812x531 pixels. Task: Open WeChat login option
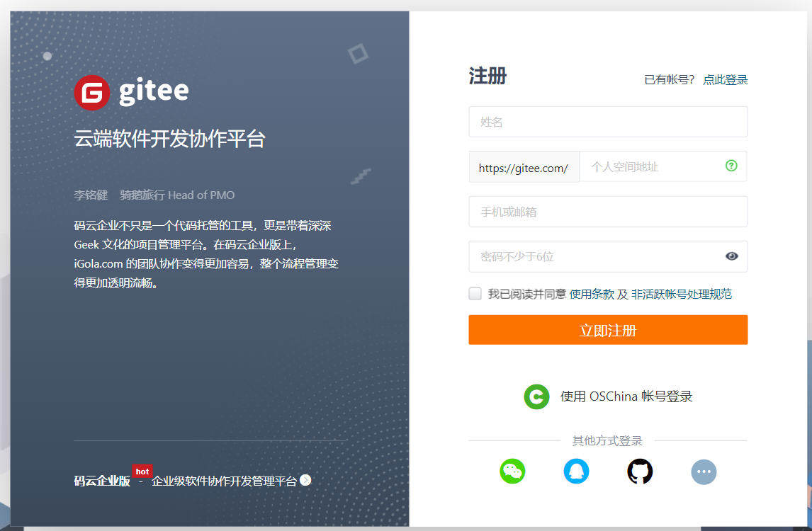tap(512, 472)
